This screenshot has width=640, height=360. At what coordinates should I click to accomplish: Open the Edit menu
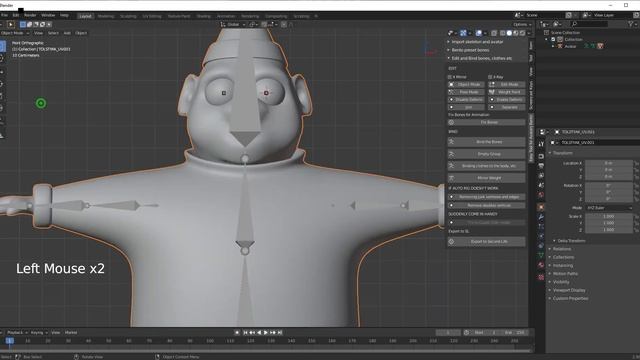coord(16,15)
